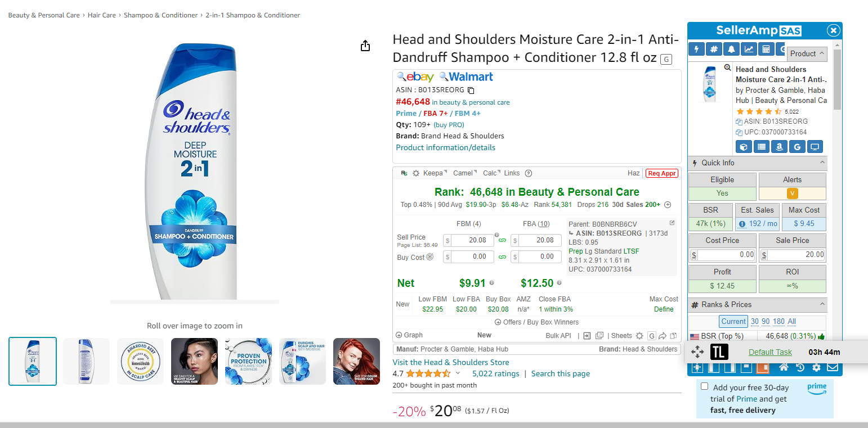
Task: Select the 90 day range option
Action: point(766,321)
